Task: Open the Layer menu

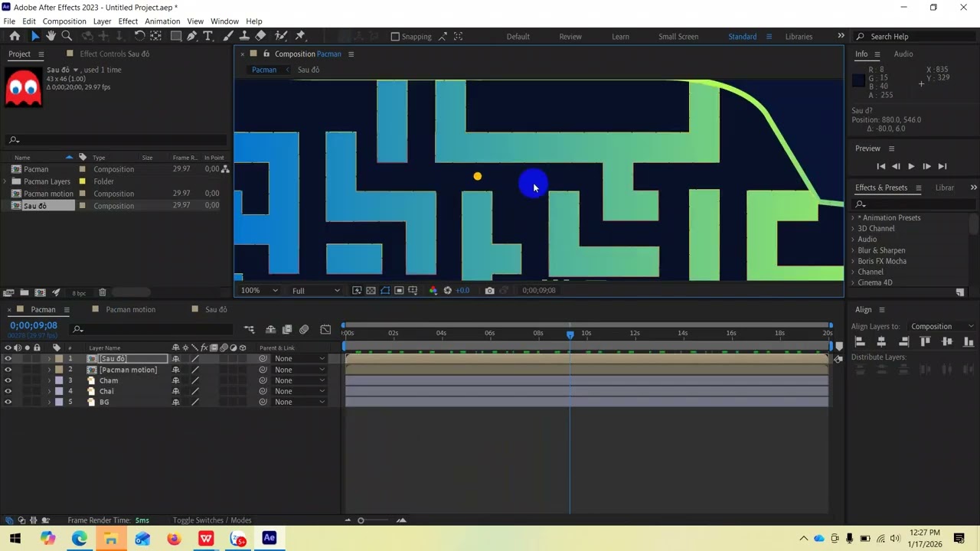Action: pos(103,21)
